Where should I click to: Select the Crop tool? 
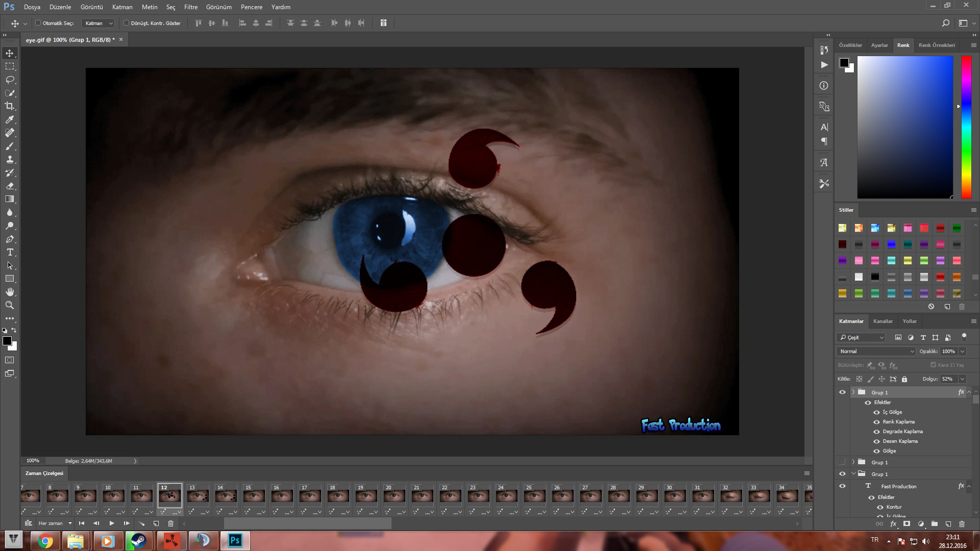tap(10, 106)
